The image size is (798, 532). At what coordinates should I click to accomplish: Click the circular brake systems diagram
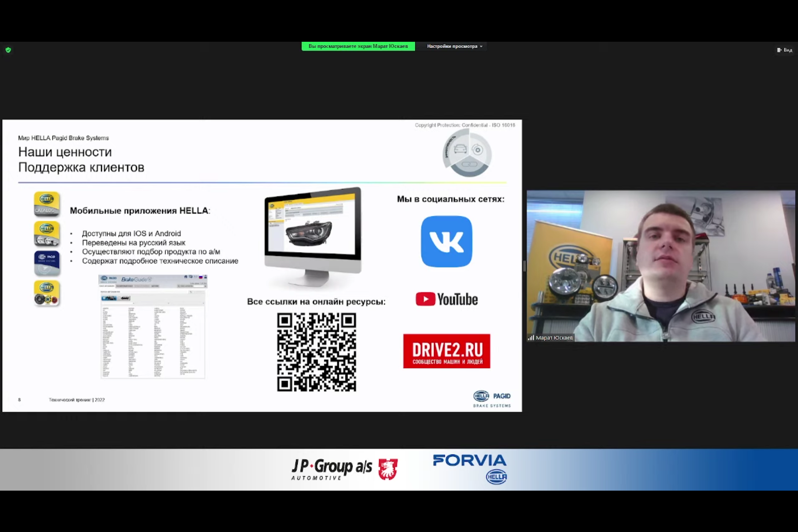tap(467, 152)
